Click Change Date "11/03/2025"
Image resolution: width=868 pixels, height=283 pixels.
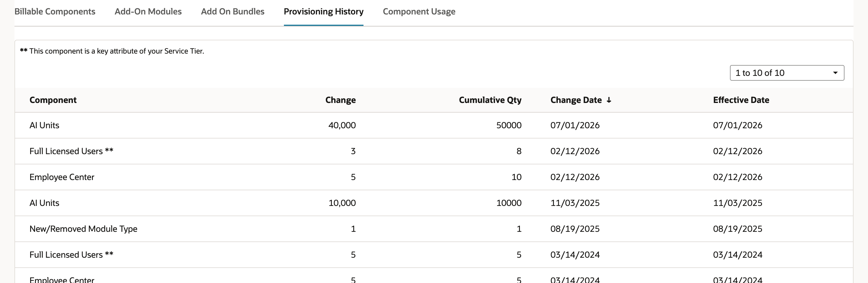point(575,203)
